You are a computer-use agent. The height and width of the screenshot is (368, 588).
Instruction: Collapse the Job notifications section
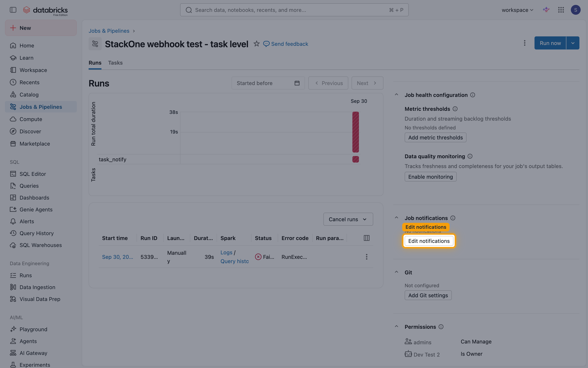396,218
